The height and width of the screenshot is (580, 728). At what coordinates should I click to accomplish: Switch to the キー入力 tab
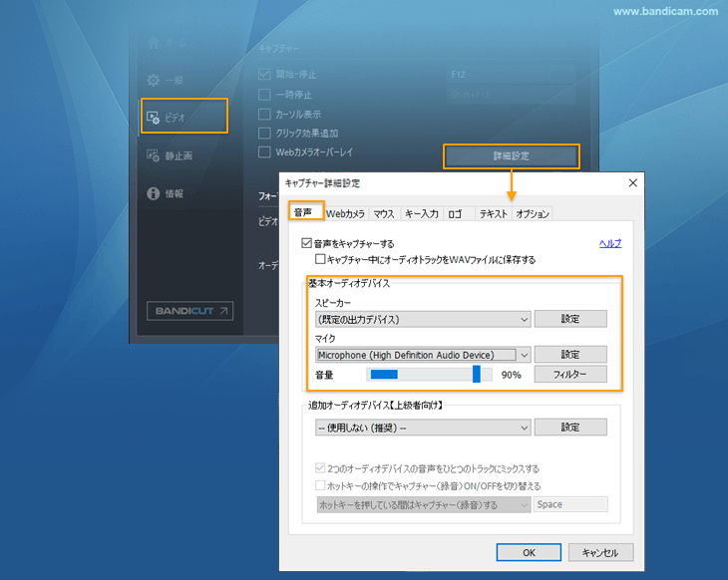422,214
